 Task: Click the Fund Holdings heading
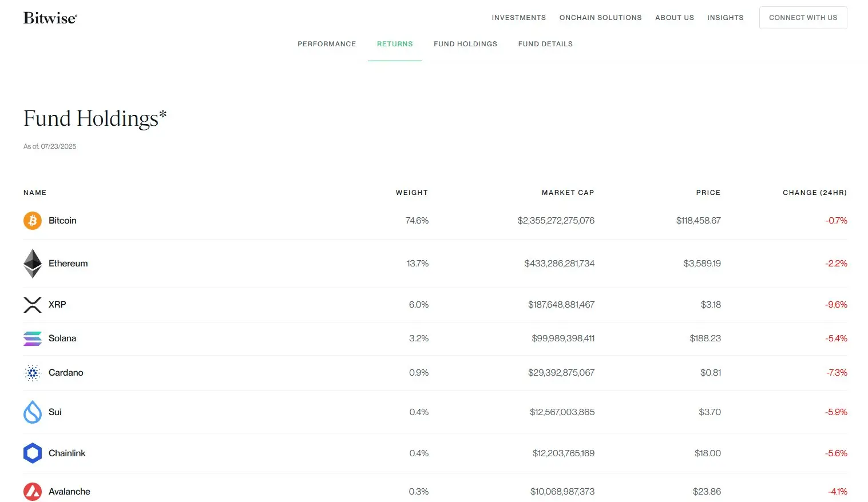pos(95,118)
